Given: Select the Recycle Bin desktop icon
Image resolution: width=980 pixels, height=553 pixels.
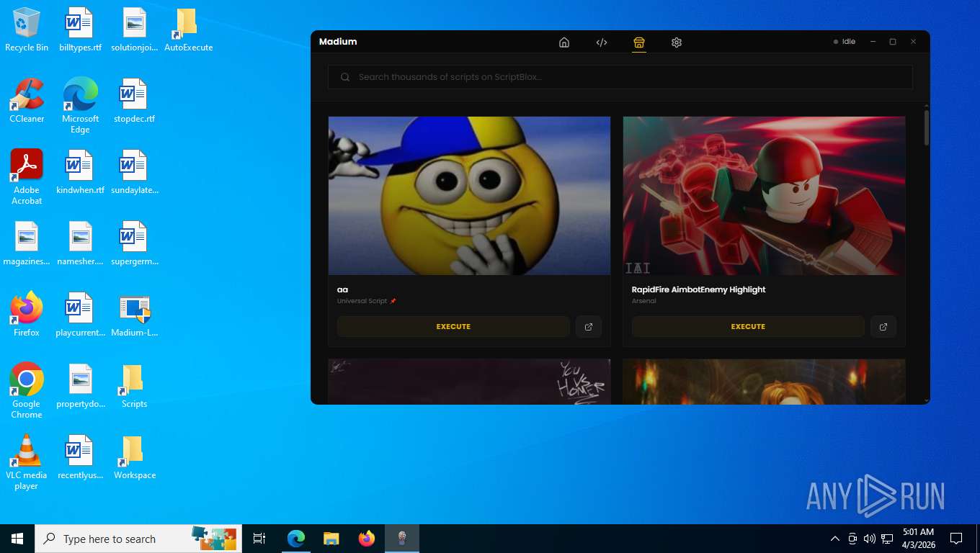Looking at the screenshot, I should (x=27, y=30).
